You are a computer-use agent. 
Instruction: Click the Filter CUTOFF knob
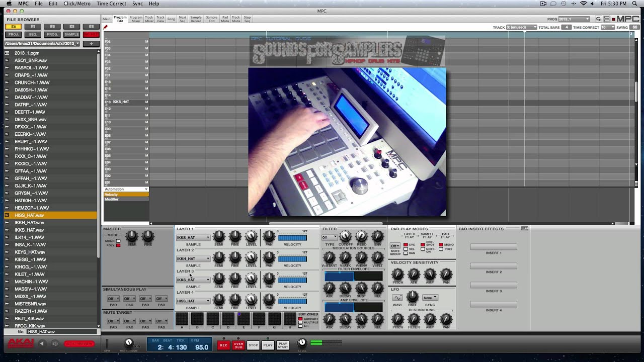click(345, 236)
